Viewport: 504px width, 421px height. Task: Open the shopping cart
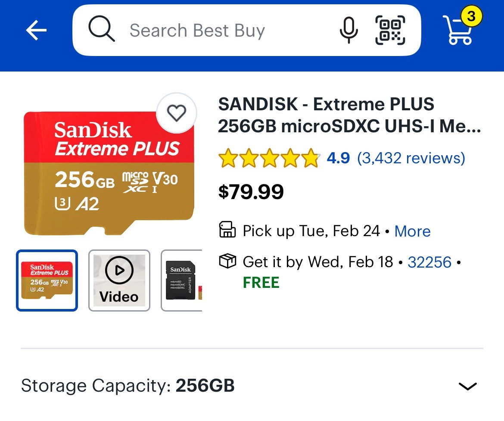pyautogui.click(x=461, y=29)
